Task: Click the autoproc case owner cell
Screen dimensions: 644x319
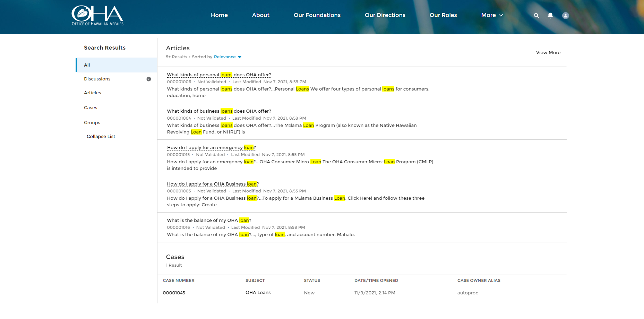Action: tap(467, 293)
